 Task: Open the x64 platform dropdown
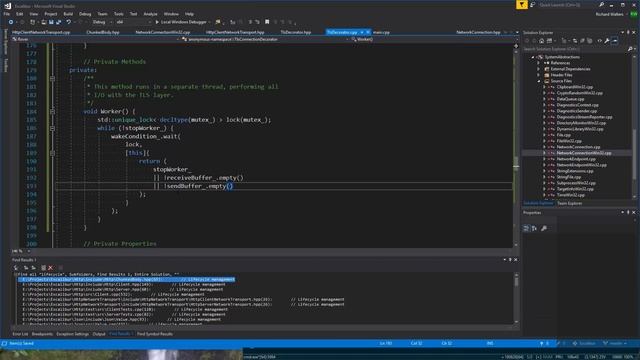click(133, 22)
